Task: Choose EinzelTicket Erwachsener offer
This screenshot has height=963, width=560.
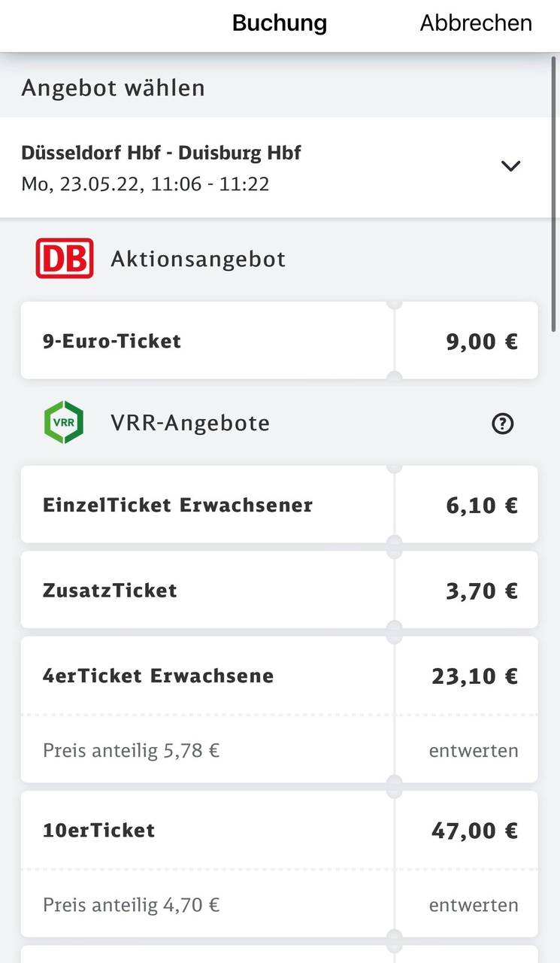Action: coord(178,505)
